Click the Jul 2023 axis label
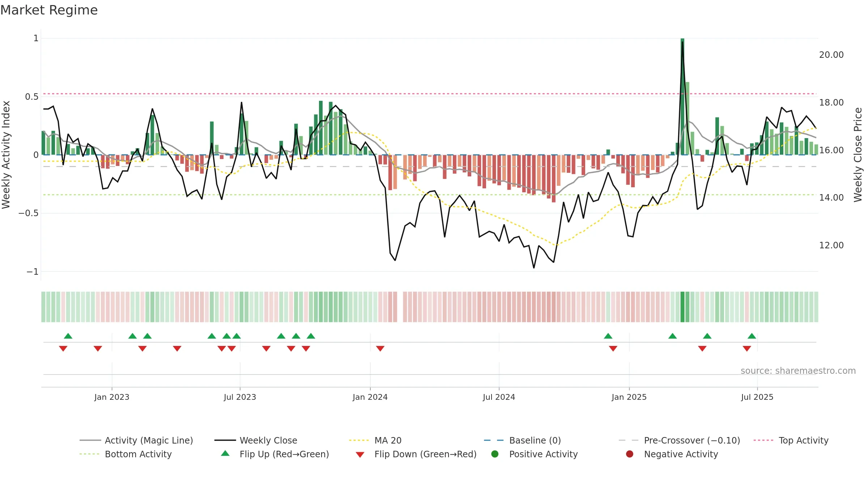The image size is (868, 488). [x=240, y=397]
